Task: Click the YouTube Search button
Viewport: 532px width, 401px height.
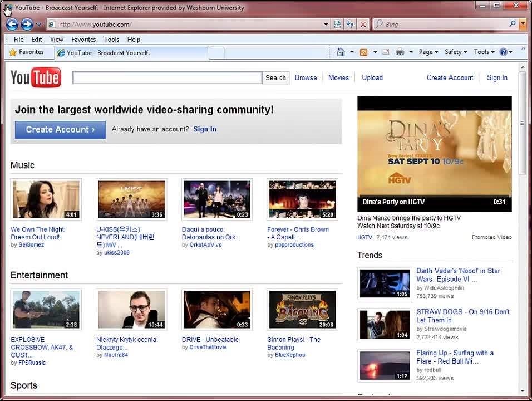Action: pos(275,78)
